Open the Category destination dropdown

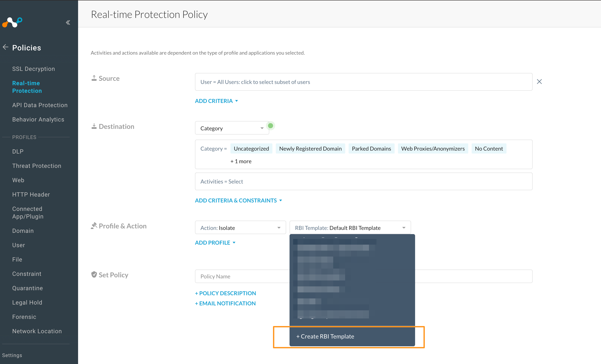click(232, 128)
